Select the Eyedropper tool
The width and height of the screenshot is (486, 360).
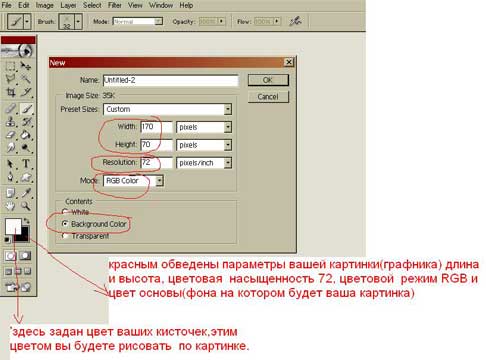click(26, 192)
